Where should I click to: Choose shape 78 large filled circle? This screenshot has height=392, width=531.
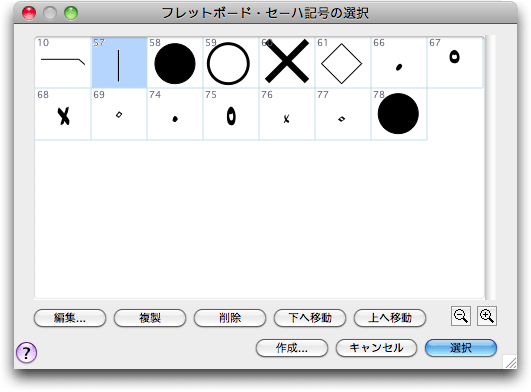399,114
